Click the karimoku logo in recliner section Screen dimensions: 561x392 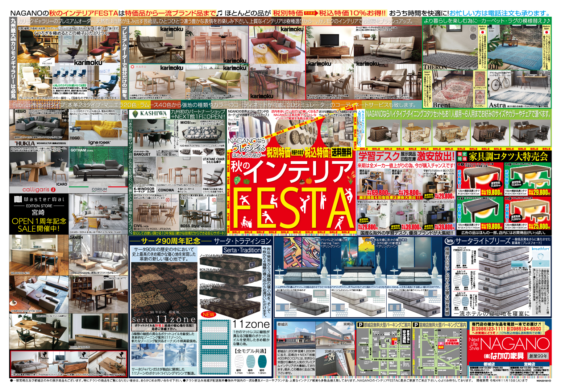88,62
